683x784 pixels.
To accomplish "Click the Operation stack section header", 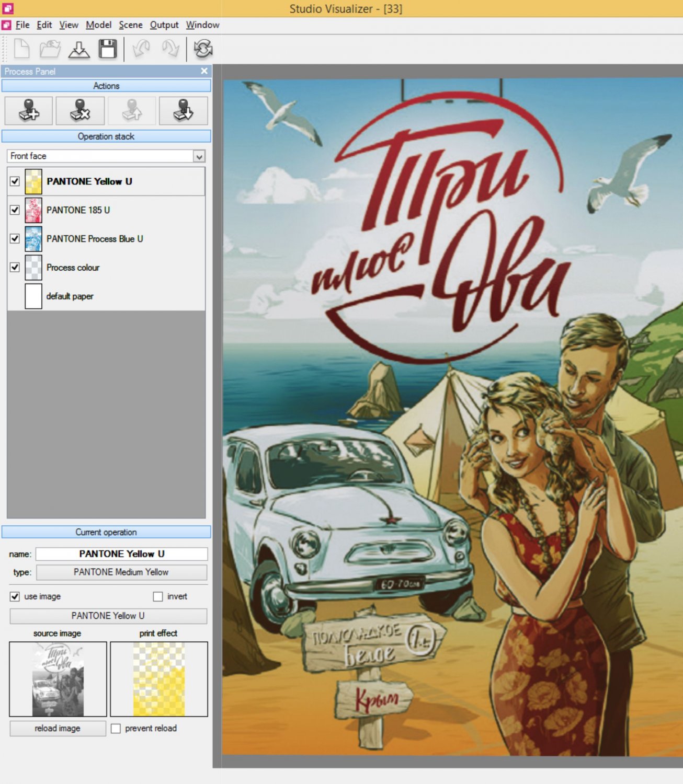I will [x=106, y=136].
